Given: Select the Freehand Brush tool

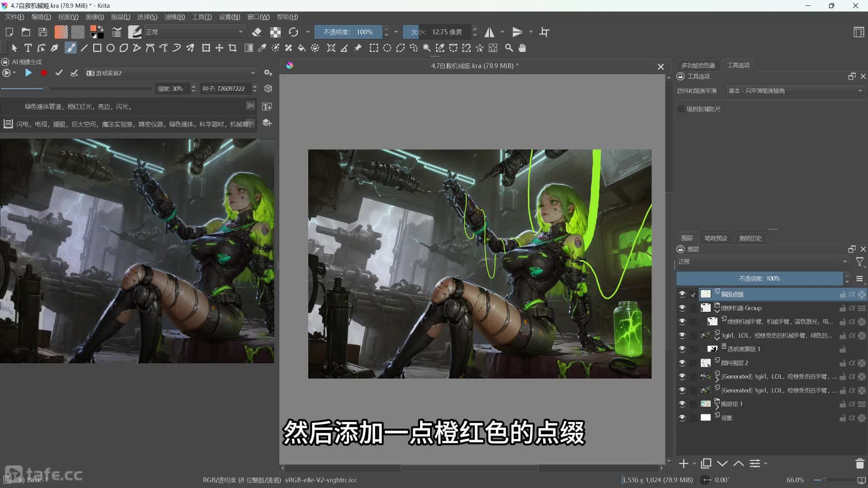Looking at the screenshot, I should click(71, 48).
